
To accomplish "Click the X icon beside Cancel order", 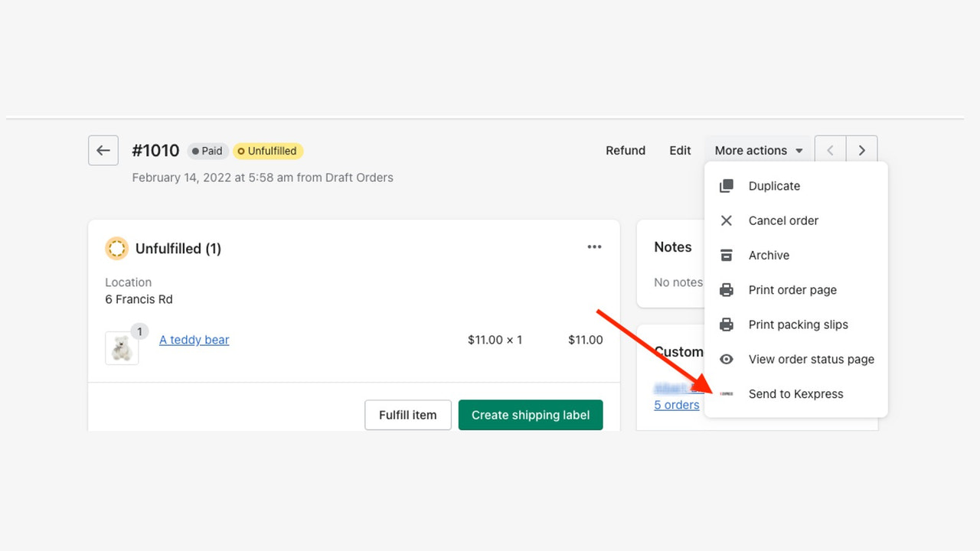I will coord(725,220).
